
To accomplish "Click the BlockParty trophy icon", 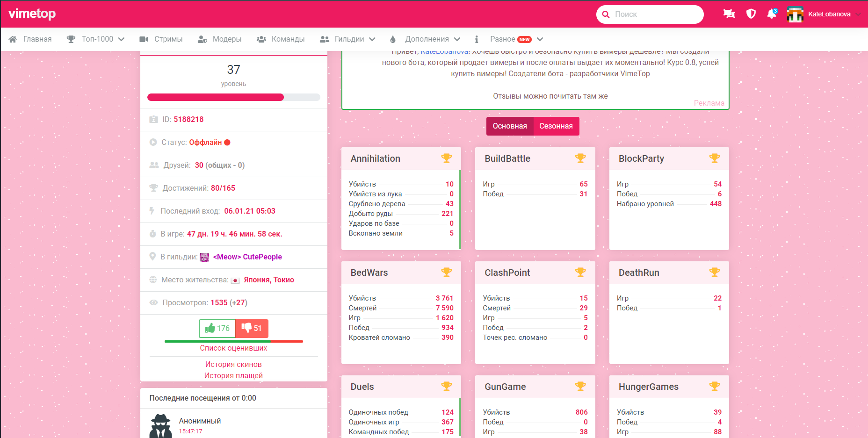I will [715, 158].
